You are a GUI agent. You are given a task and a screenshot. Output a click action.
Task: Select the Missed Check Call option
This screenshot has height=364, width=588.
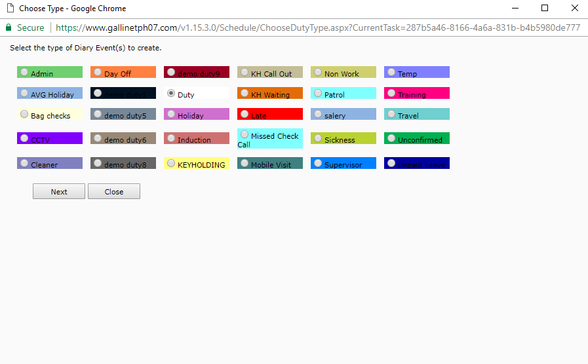click(x=245, y=135)
